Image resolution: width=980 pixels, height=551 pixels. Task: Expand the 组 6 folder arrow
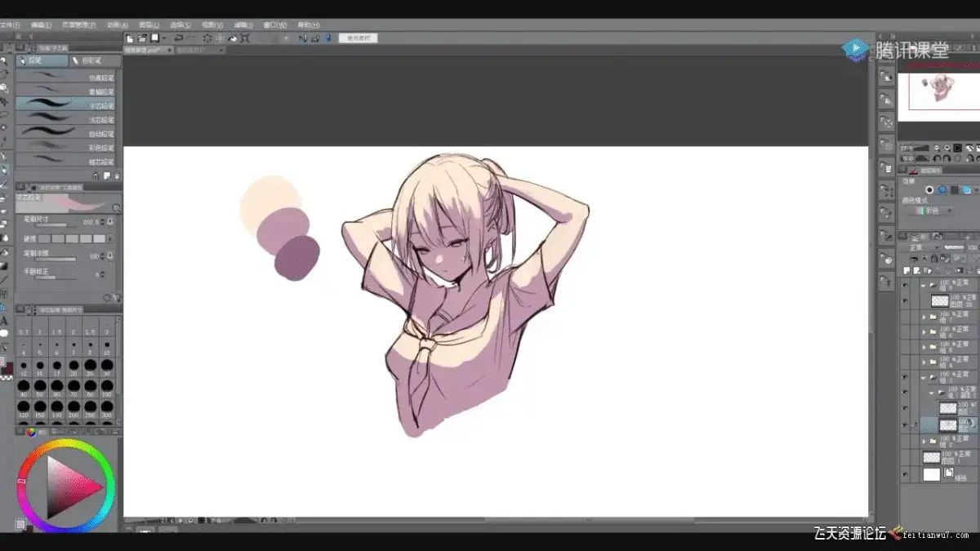924,331
